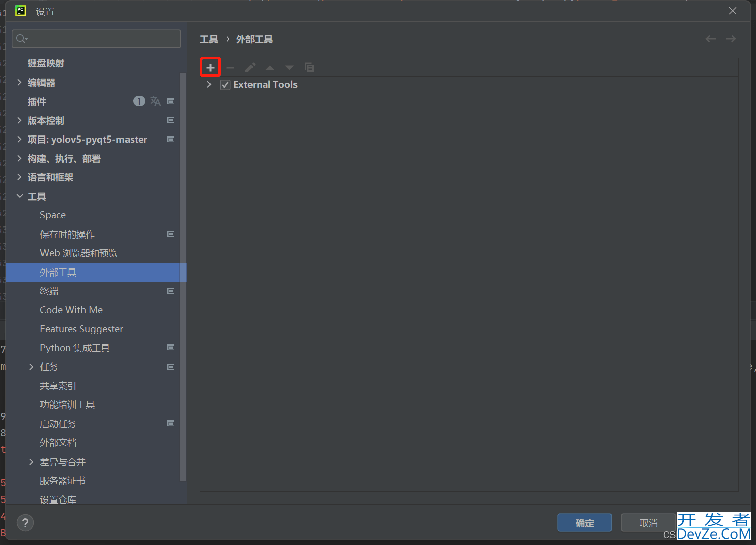The image size is (756, 545).
Task: Expand the 项目: yolov5-pyqt5-master section
Action: pyautogui.click(x=19, y=139)
